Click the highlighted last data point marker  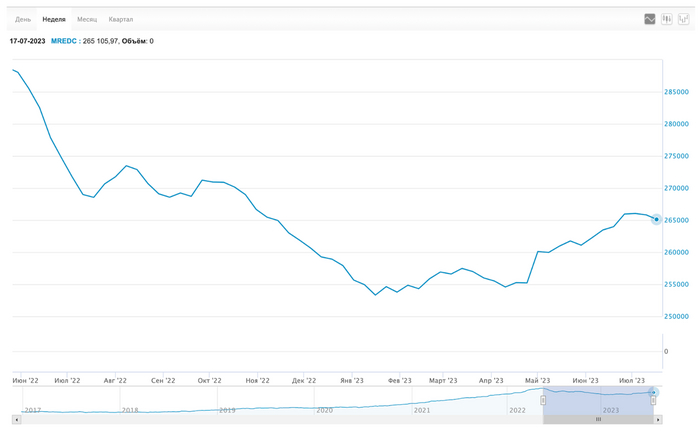(x=656, y=219)
